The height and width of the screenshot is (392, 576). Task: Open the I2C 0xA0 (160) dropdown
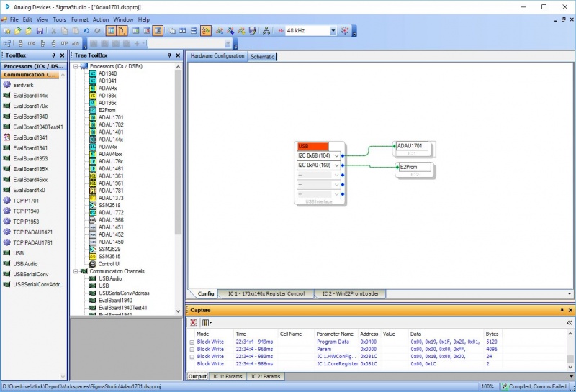pyautogui.click(x=336, y=165)
